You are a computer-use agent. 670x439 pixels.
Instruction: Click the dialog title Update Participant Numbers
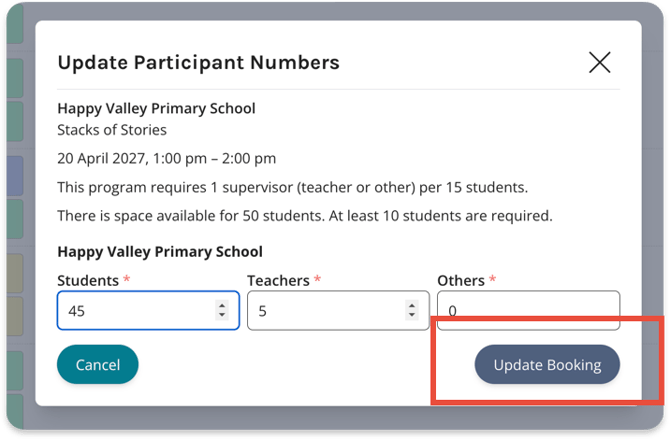point(199,62)
